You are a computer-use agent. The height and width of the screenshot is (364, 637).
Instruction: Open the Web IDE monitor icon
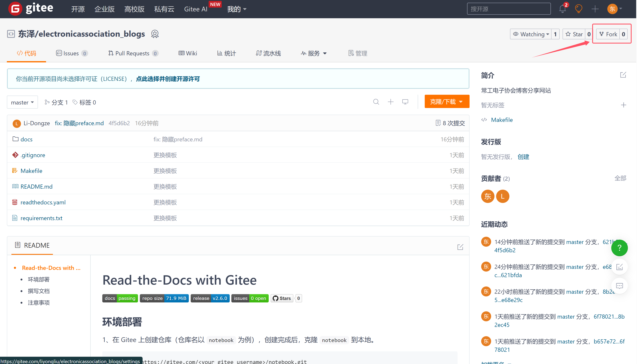click(405, 102)
